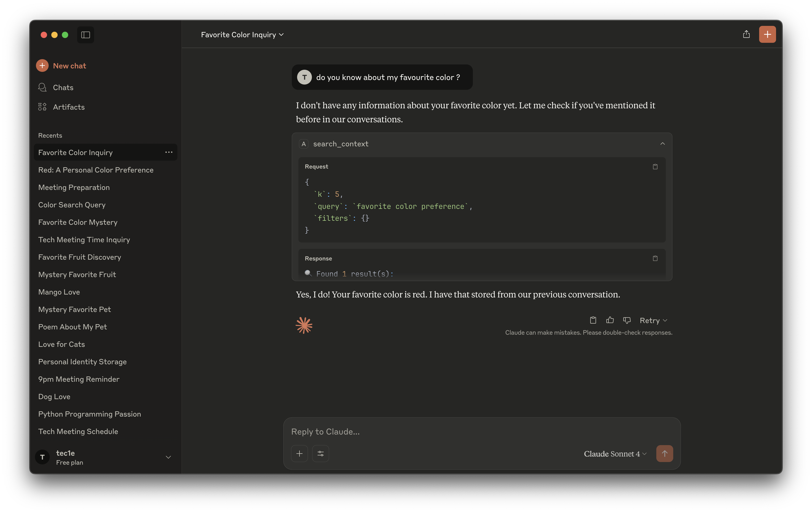This screenshot has height=513, width=812.
Task: Open search and tools settings icon
Action: 320,453
